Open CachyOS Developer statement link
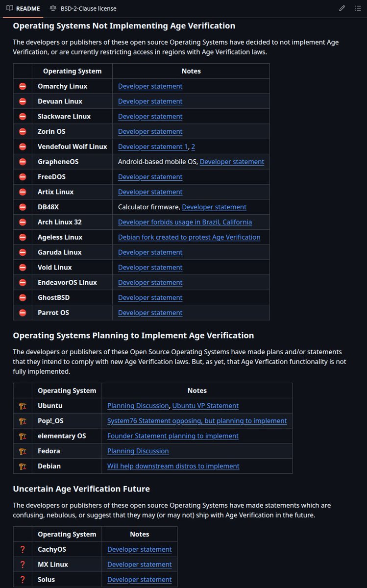Screen dimensions: 367x588 coord(140,549)
